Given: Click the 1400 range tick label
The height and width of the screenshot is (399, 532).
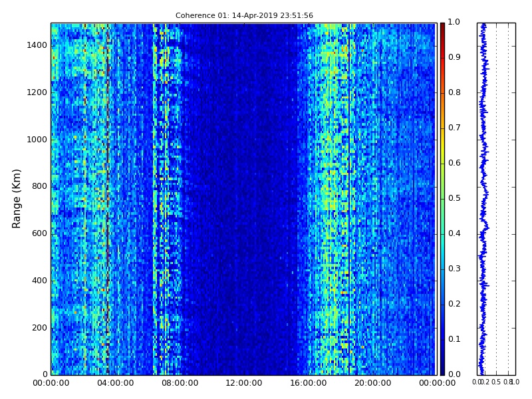Looking at the screenshot, I should point(37,45).
